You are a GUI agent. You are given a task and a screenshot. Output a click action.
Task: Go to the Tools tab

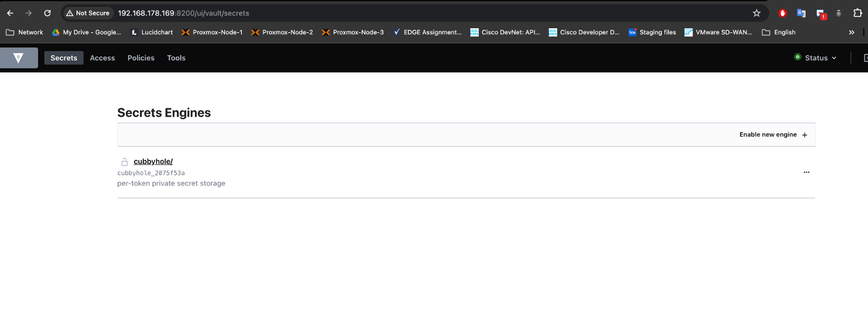click(x=176, y=58)
